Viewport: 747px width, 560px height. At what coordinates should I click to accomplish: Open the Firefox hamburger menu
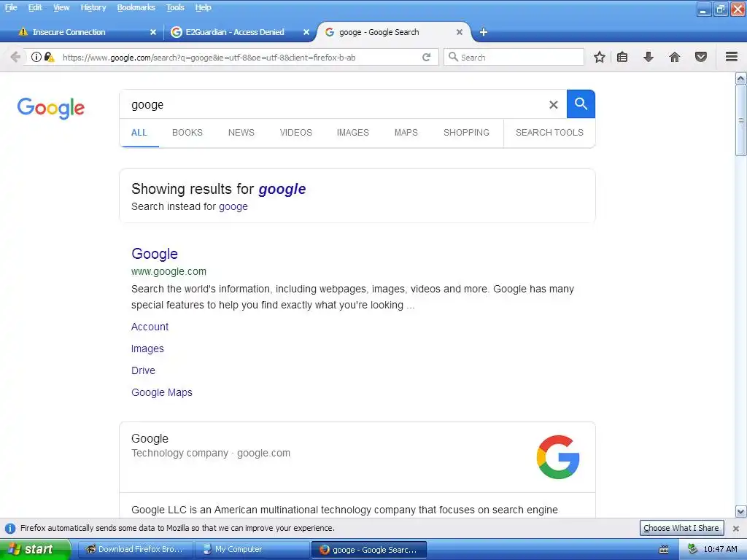click(732, 57)
